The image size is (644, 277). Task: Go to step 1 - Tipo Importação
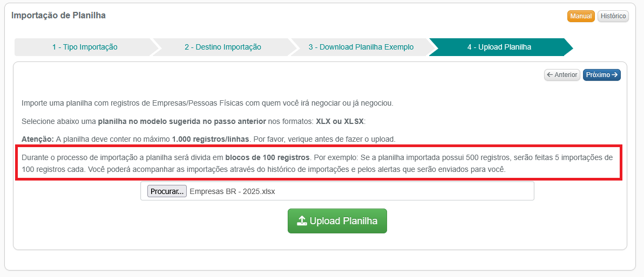85,47
